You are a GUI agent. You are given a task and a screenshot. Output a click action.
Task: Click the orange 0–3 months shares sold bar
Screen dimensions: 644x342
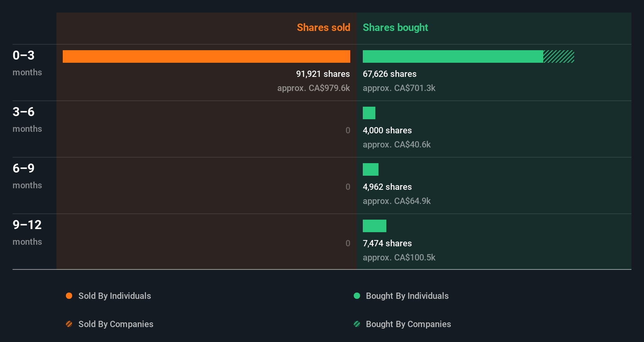pos(206,56)
